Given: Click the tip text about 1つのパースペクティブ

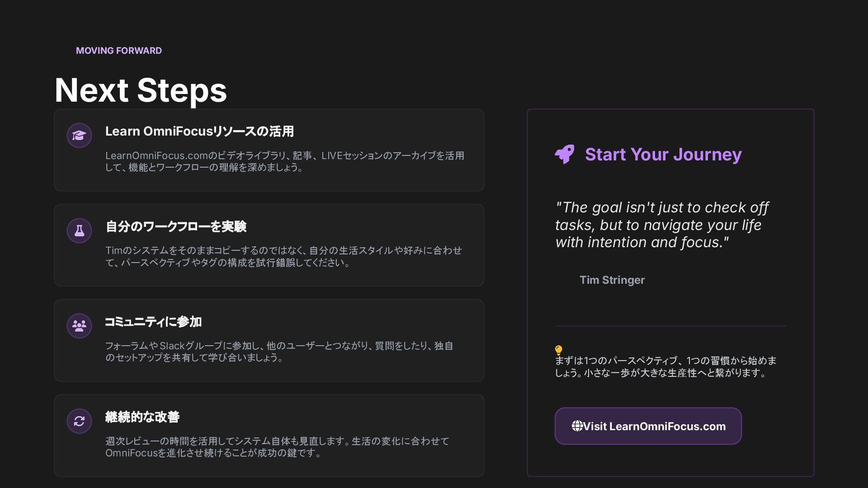Looking at the screenshot, I should (665, 366).
